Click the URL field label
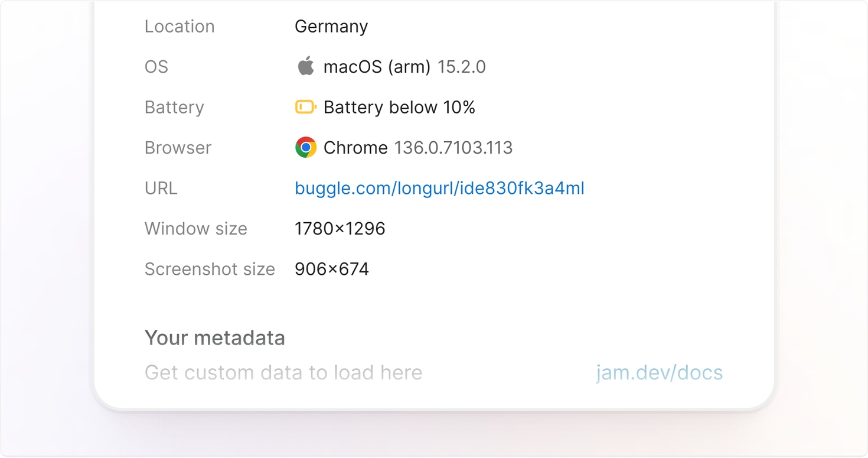The width and height of the screenshot is (868, 458). pyautogui.click(x=161, y=188)
